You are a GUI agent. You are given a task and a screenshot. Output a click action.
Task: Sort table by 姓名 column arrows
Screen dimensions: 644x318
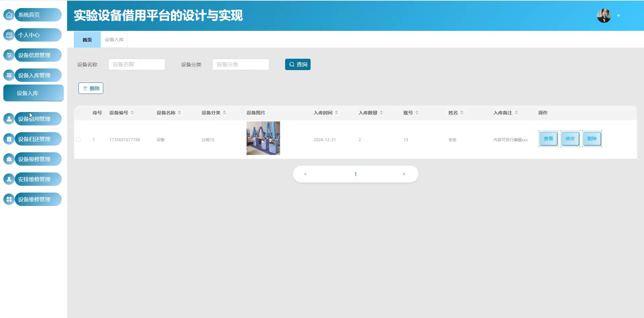click(462, 113)
